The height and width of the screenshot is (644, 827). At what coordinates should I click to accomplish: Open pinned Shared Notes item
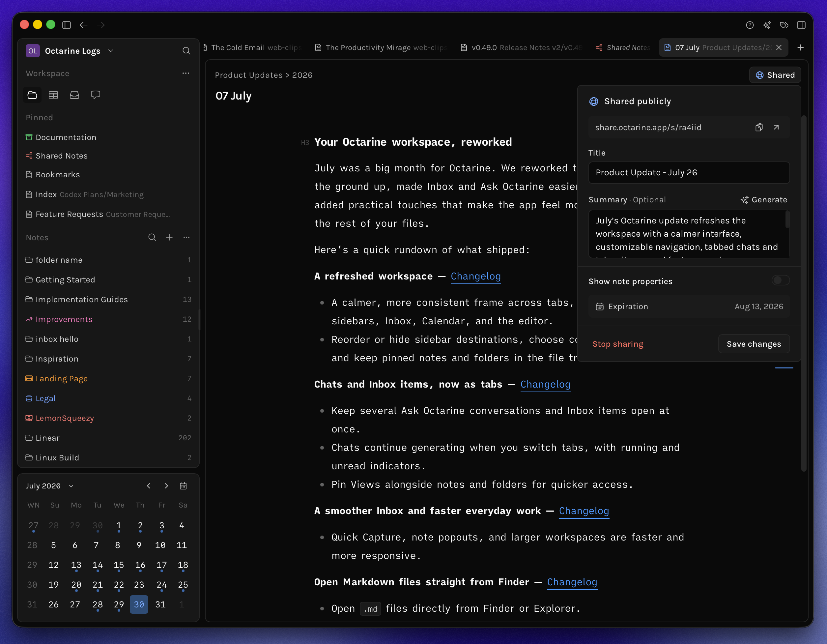coord(108,156)
